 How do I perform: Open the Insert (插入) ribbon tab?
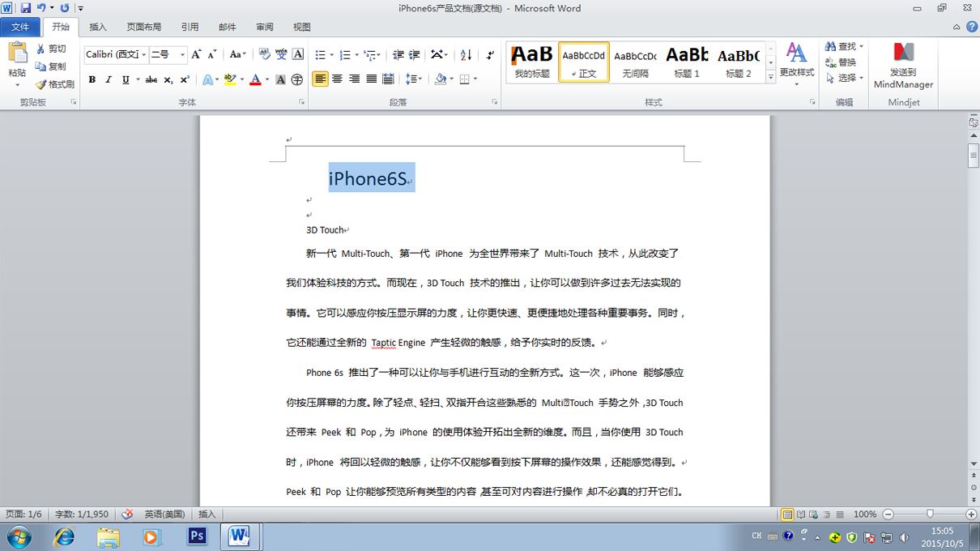point(97,27)
